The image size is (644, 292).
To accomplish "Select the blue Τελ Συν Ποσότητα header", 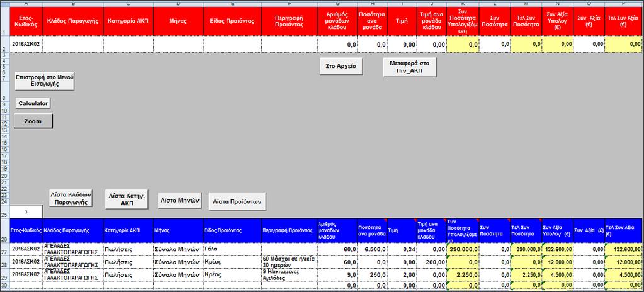I will 526,230.
